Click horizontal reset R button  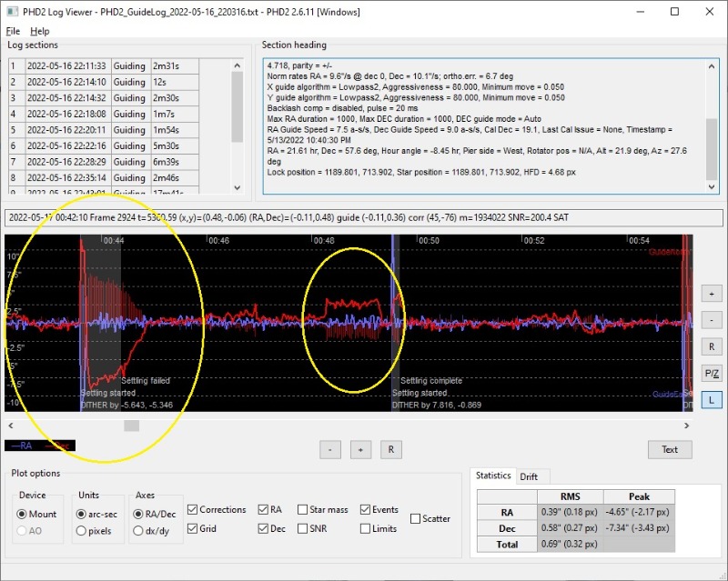click(x=391, y=449)
